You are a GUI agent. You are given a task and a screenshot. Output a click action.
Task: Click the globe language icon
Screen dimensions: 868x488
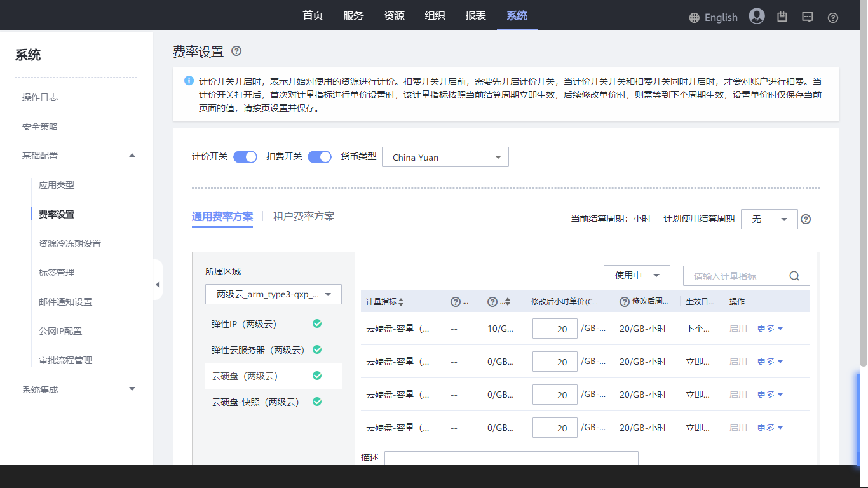(x=694, y=18)
